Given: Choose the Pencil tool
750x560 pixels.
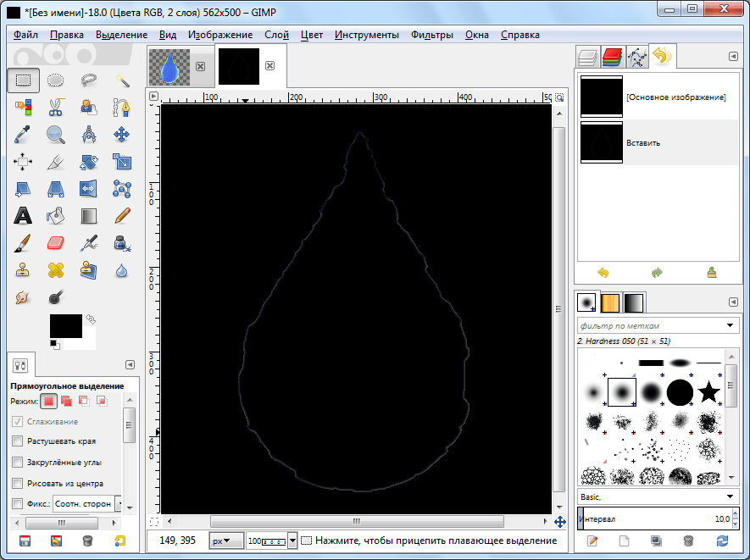Looking at the screenshot, I should pyautogui.click(x=122, y=215).
